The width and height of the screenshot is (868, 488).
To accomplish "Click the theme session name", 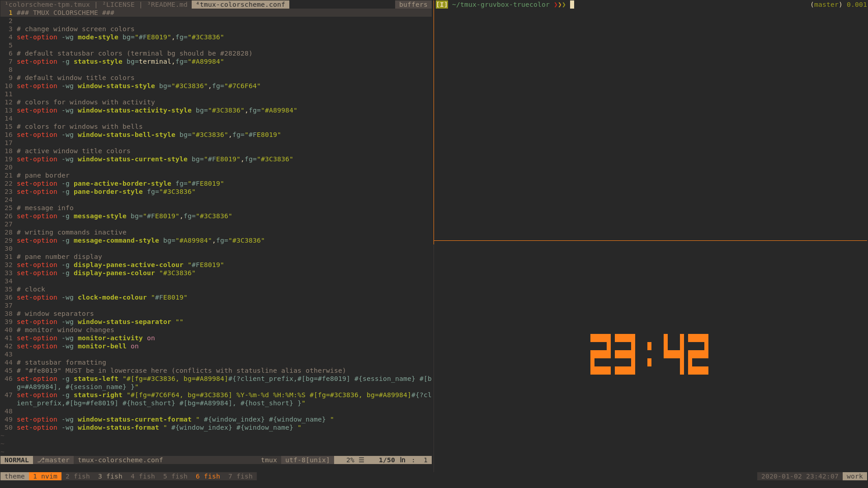I will tap(14, 476).
